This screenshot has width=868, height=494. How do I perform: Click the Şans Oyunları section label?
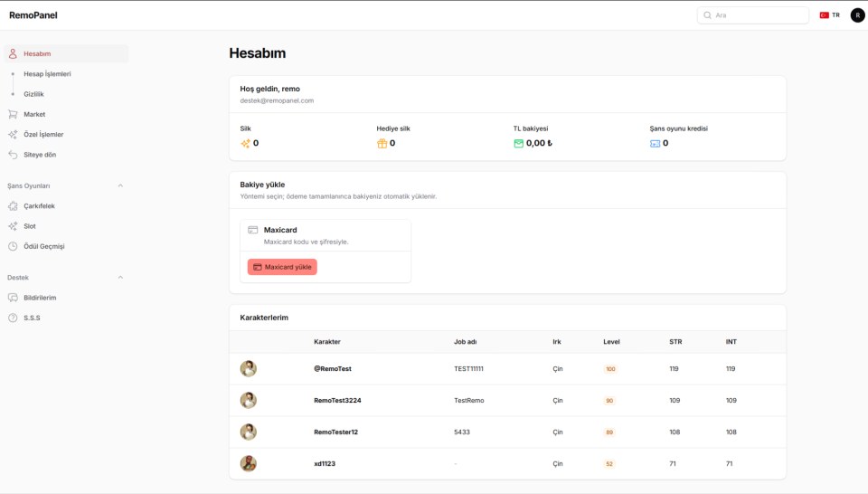pyautogui.click(x=29, y=186)
